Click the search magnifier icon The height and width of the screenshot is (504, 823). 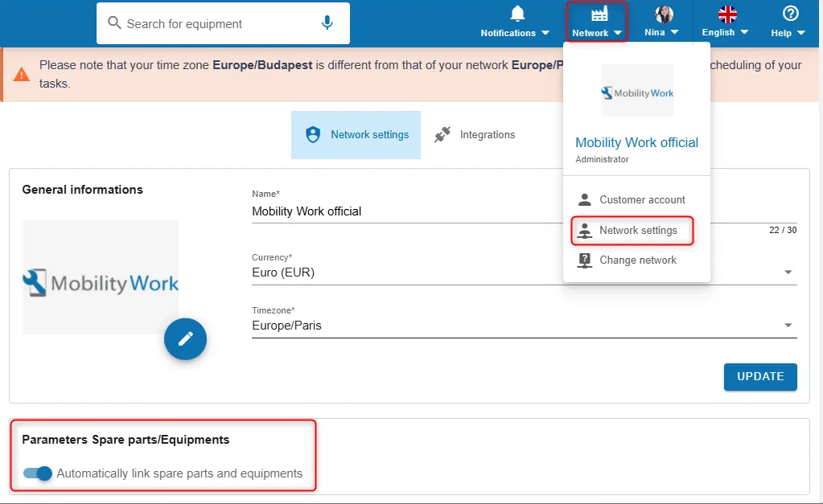(114, 23)
